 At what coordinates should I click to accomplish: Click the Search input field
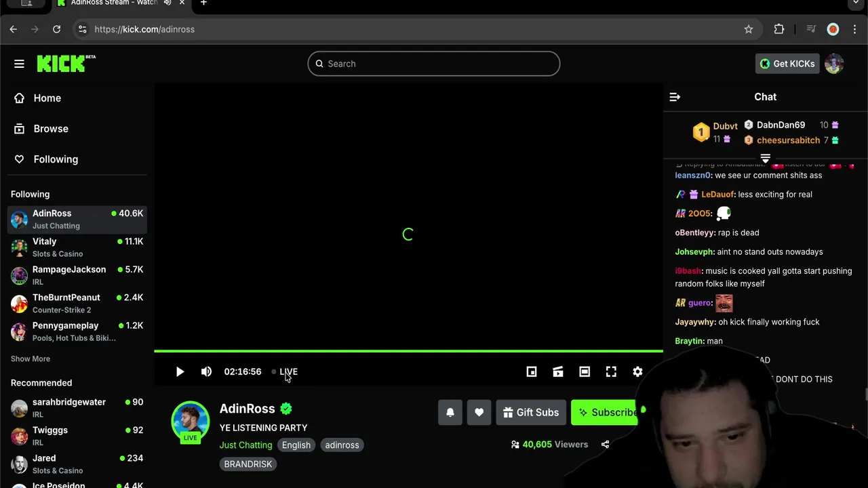(434, 64)
